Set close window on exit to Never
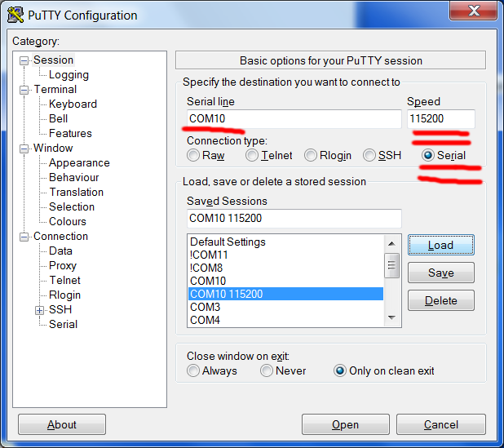The image size is (504, 448). pos(267,370)
